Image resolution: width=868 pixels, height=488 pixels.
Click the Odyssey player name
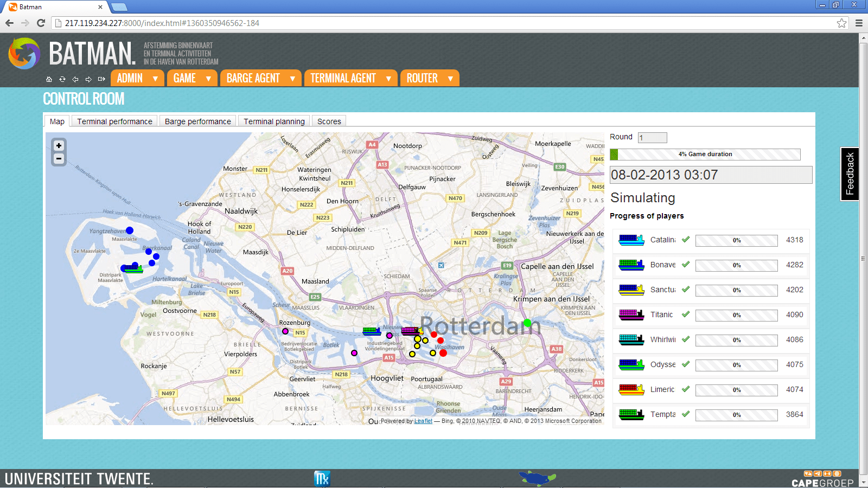click(663, 364)
